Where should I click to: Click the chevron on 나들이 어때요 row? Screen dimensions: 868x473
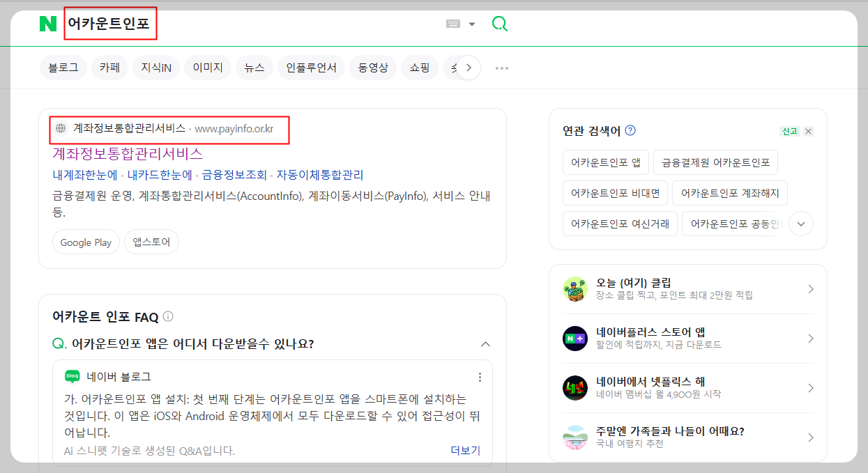tap(810, 437)
